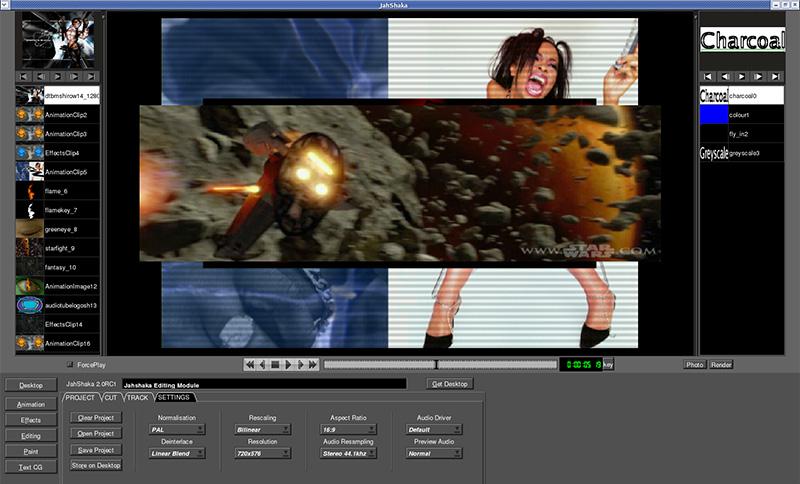Select the AnimationClip2 thumbnail
Image resolution: width=800 pixels, height=484 pixels.
coord(30,115)
